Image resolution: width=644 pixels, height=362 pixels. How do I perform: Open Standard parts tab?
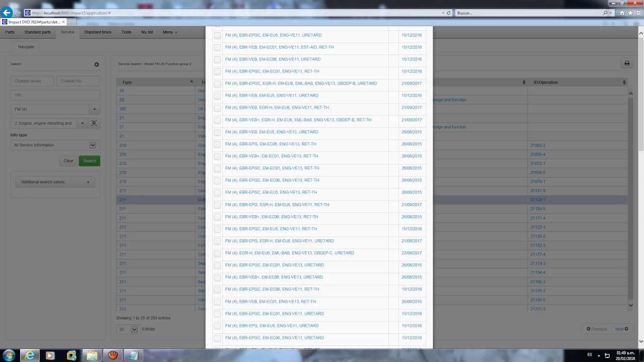(x=38, y=32)
